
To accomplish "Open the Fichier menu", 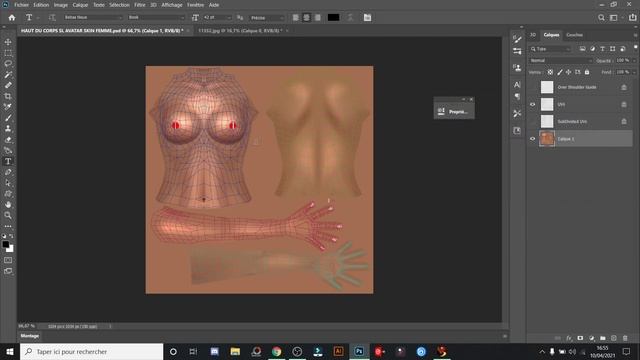I will 21,5.
